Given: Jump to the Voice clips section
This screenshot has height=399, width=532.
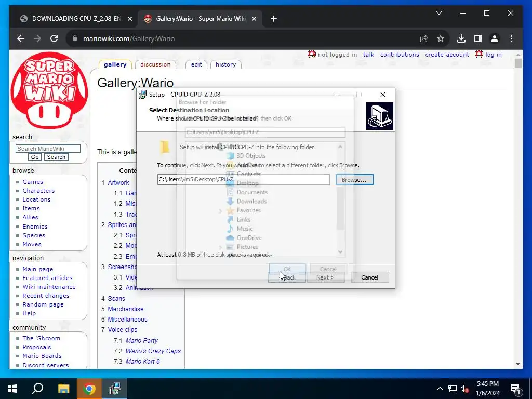Looking at the screenshot, I should (x=123, y=330).
